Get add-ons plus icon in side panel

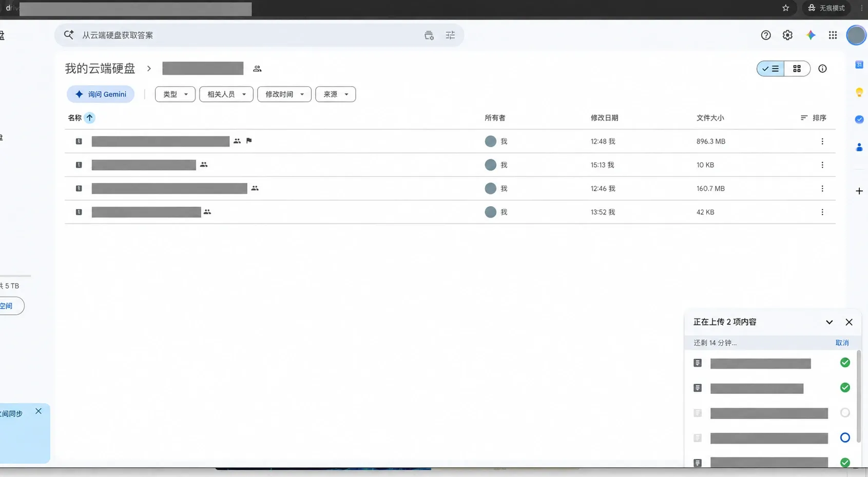859,191
